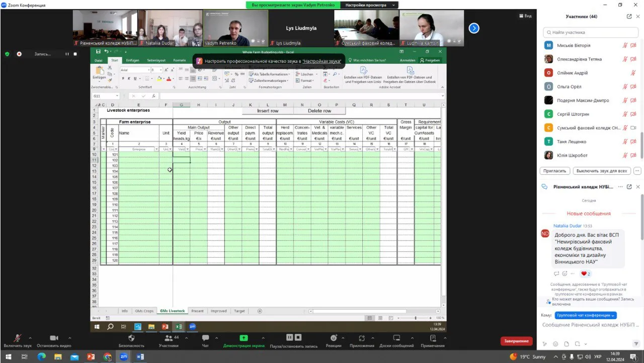Open the Групповой чат конференции recipient dropdown
Screen dimensions: 644x363
pos(586,316)
